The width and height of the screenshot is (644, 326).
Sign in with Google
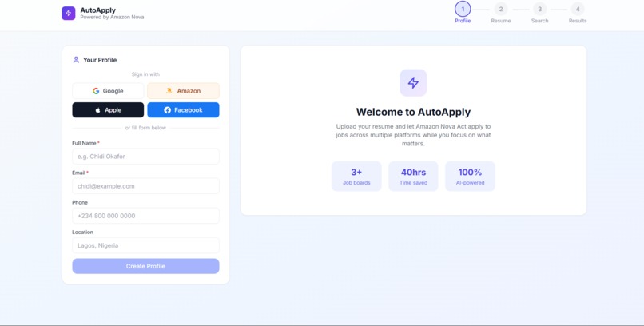click(108, 91)
